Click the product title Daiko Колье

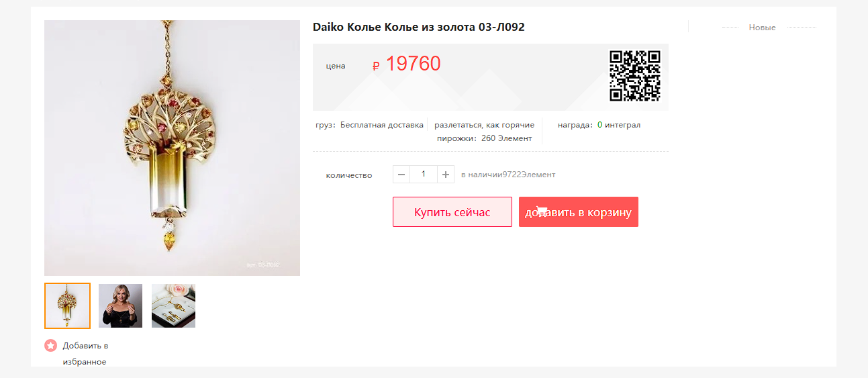pyautogui.click(x=418, y=27)
